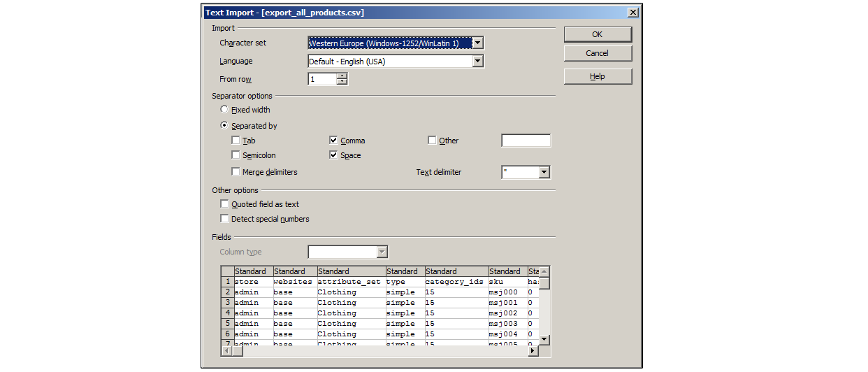Open the Column type dropdown
The width and height of the screenshot is (868, 372).
point(382,252)
